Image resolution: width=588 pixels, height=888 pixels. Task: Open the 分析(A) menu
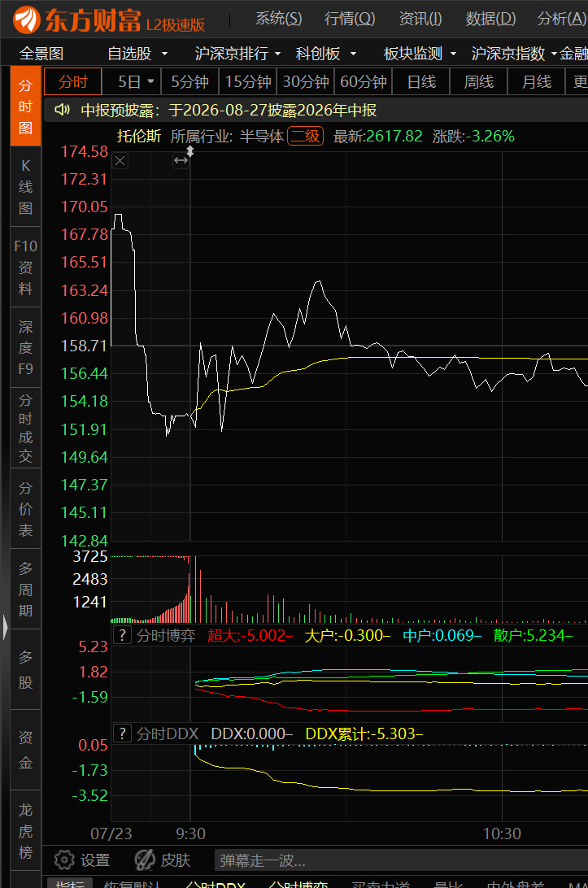561,19
